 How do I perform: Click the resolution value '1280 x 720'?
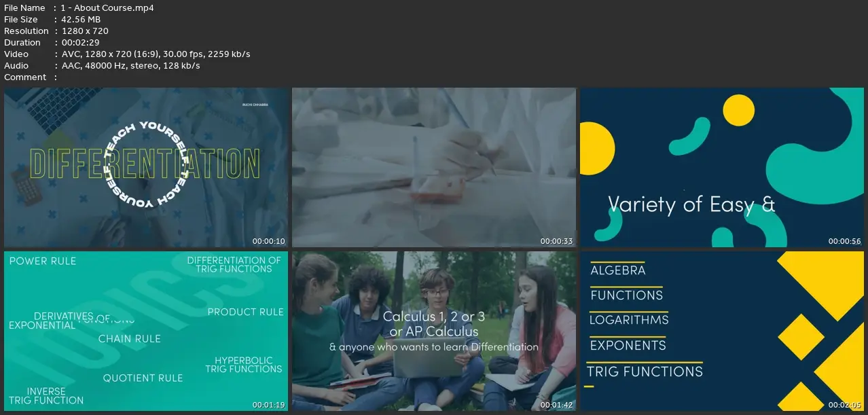85,31
